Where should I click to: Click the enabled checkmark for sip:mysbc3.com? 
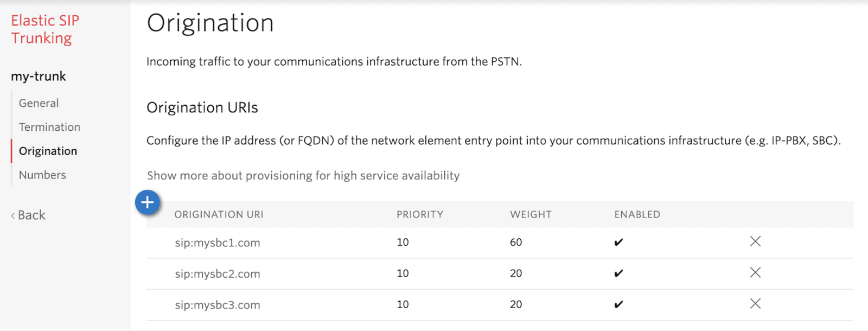tap(618, 304)
